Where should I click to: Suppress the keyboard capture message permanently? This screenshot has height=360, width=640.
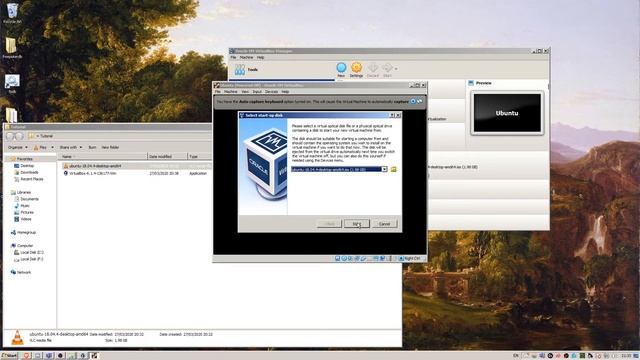[420, 101]
